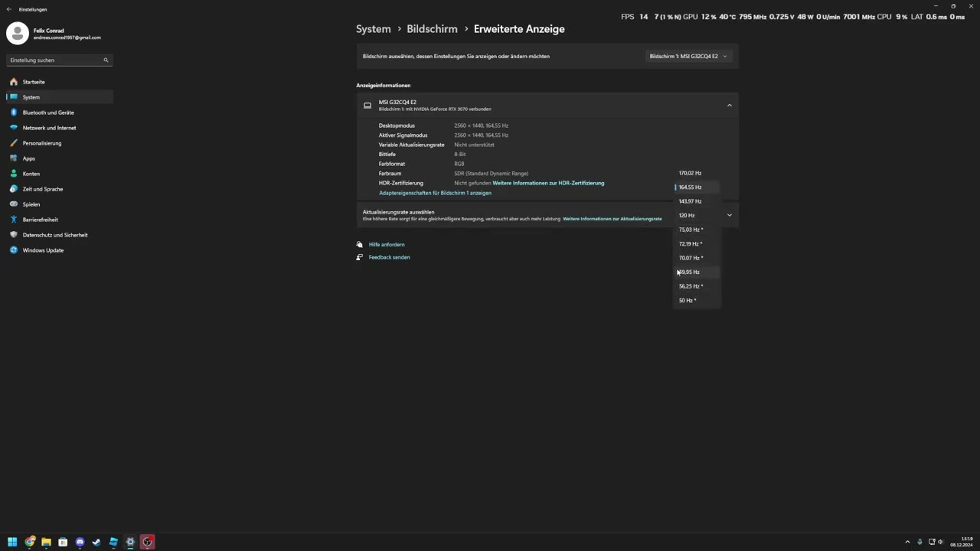The image size is (980, 551).
Task: Select 143,97 Hz refresh rate
Action: 697,201
